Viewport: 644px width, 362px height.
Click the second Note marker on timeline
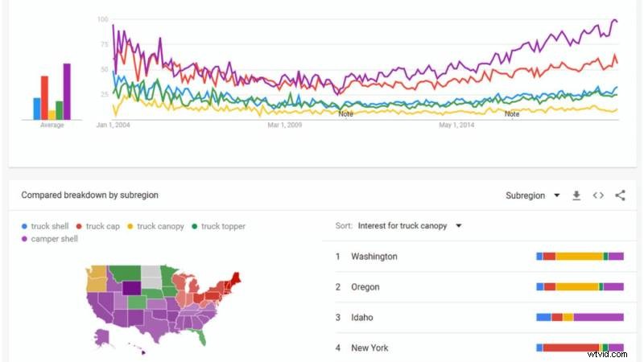pos(511,114)
